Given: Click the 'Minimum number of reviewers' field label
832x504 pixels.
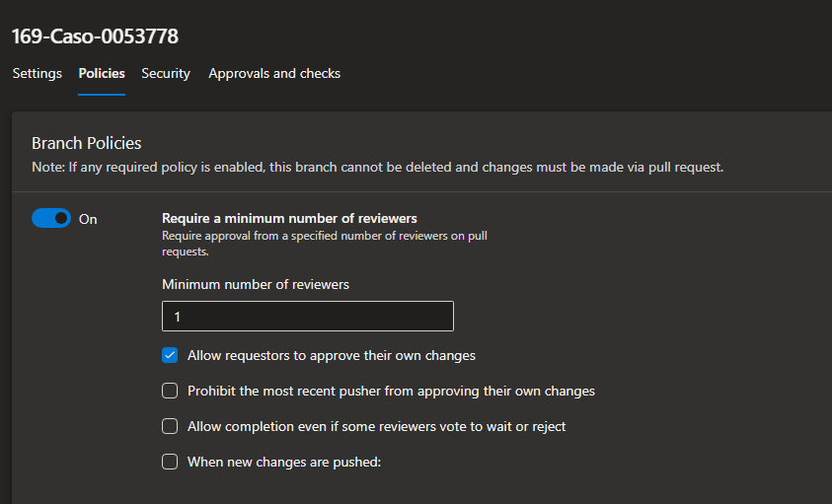Looking at the screenshot, I should [x=256, y=284].
